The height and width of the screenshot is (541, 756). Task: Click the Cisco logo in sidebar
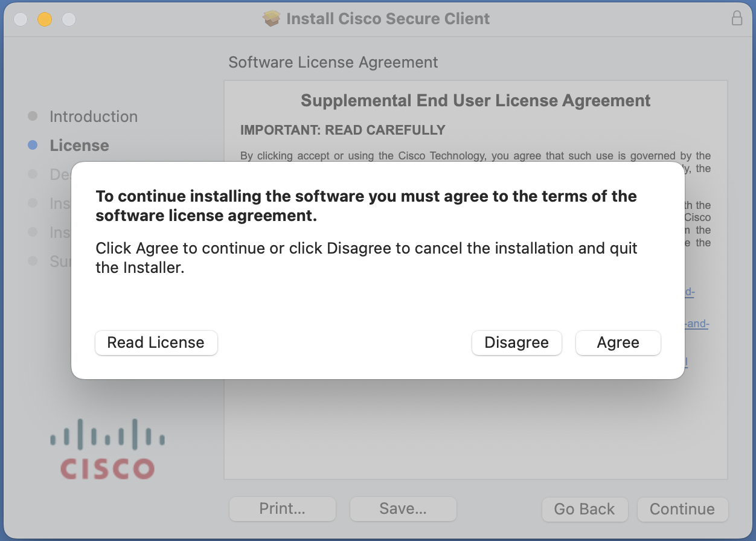tap(107, 449)
